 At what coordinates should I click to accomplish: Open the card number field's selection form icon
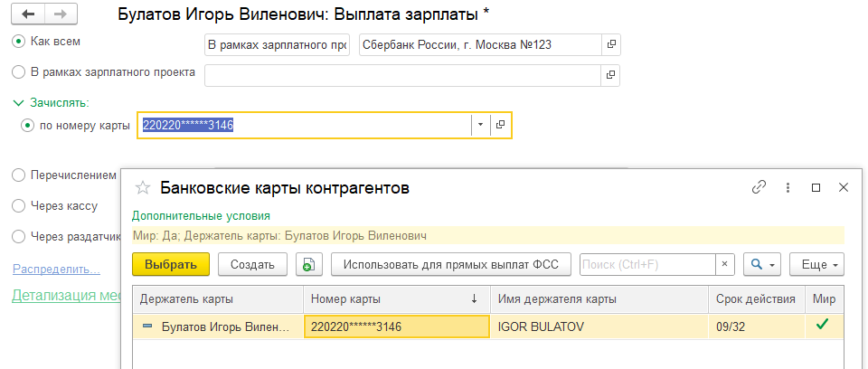501,125
